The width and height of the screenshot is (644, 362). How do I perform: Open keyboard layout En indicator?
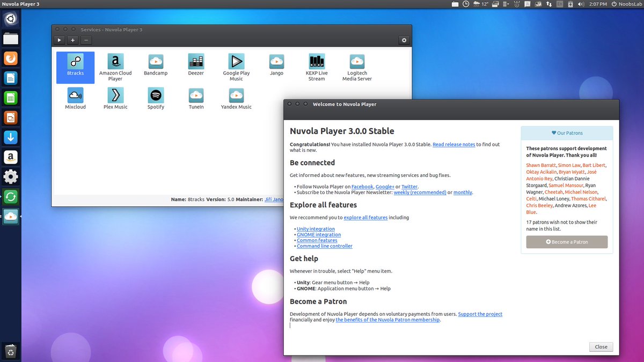(x=559, y=4)
